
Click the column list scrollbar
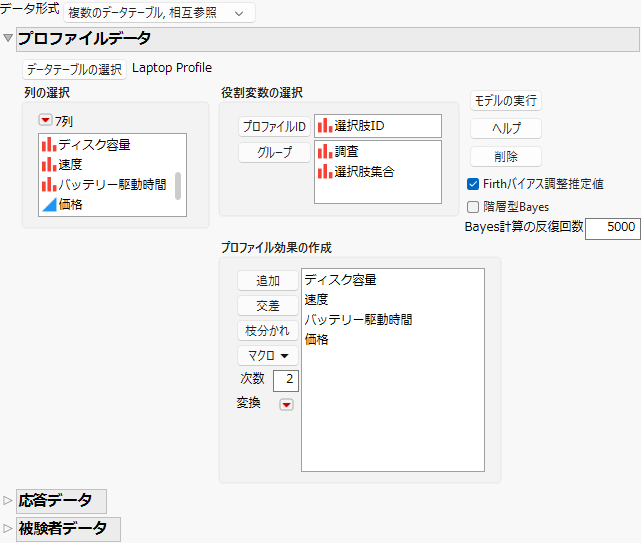pyautogui.click(x=178, y=186)
